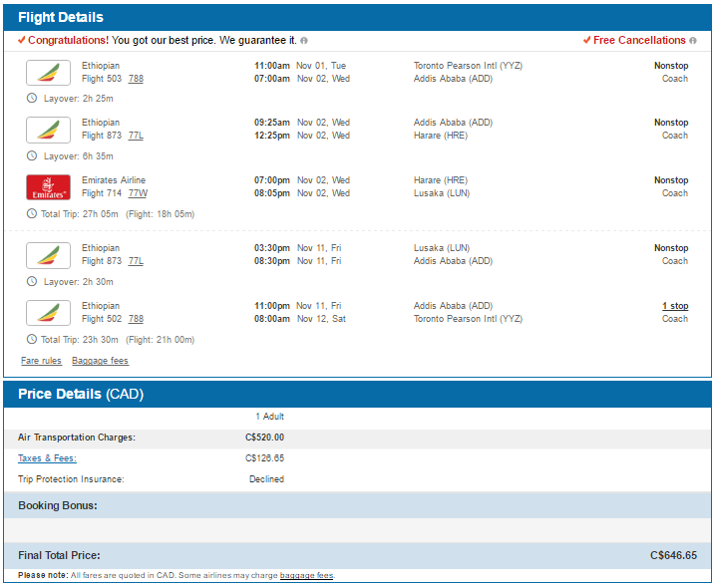Click the Emirates Airline name text

114,180
